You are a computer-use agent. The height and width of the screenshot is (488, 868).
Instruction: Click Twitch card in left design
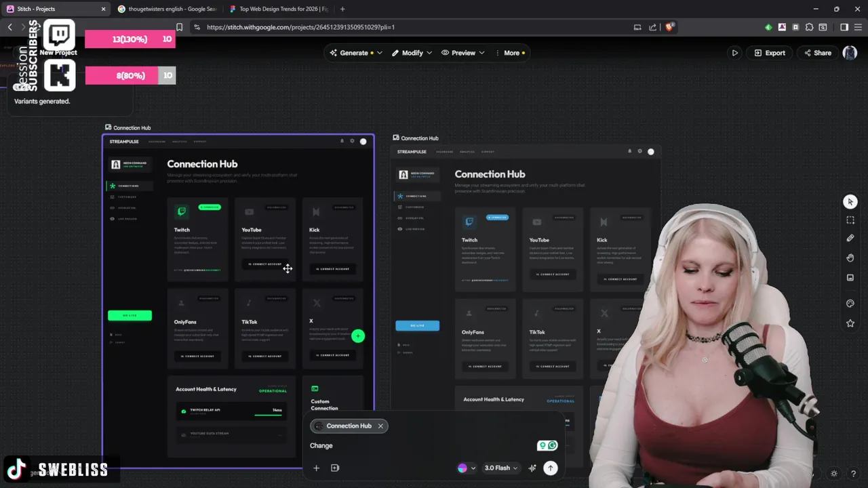click(197, 239)
